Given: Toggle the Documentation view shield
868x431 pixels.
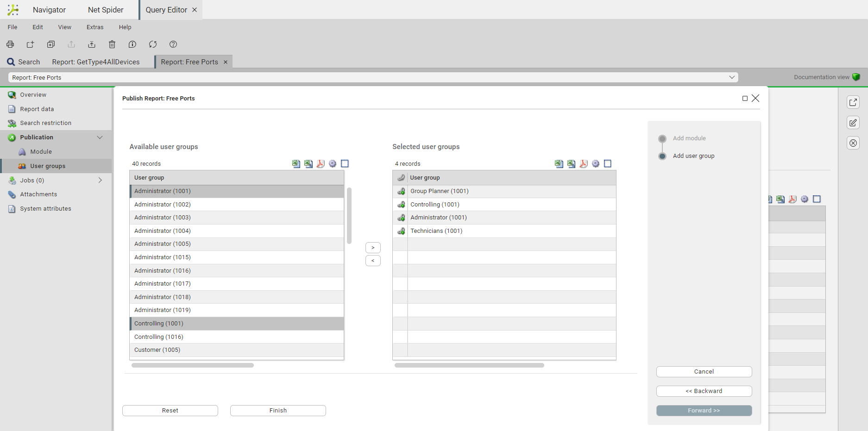Looking at the screenshot, I should pos(856,77).
